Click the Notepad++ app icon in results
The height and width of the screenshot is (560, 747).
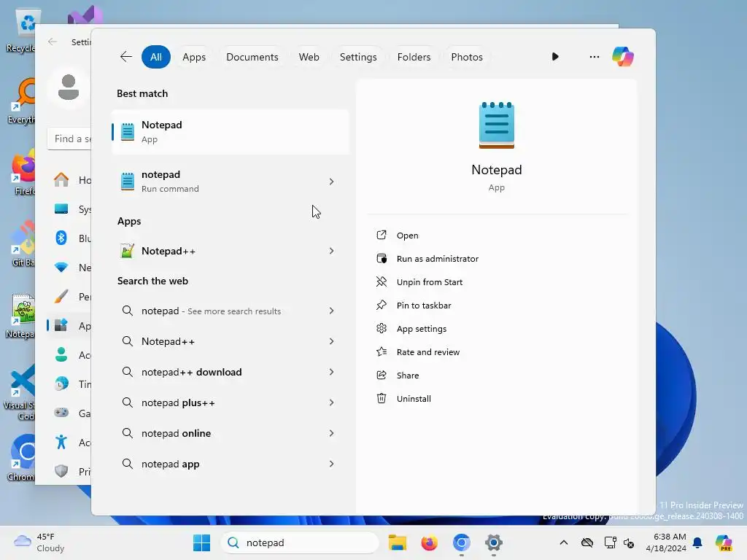pyautogui.click(x=127, y=251)
